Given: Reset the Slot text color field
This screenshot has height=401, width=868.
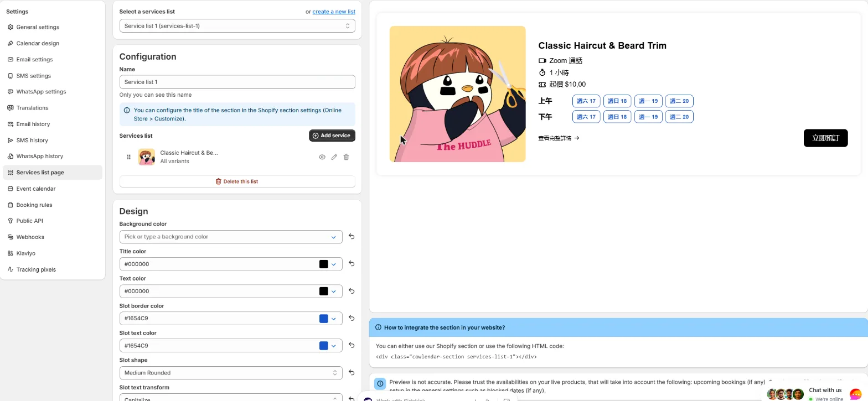Looking at the screenshot, I should click(x=352, y=346).
